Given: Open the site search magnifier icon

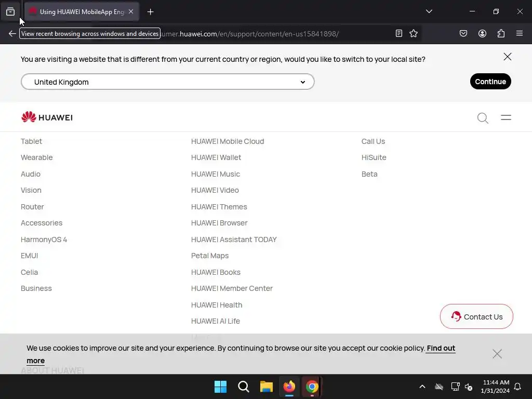Looking at the screenshot, I should pyautogui.click(x=483, y=118).
